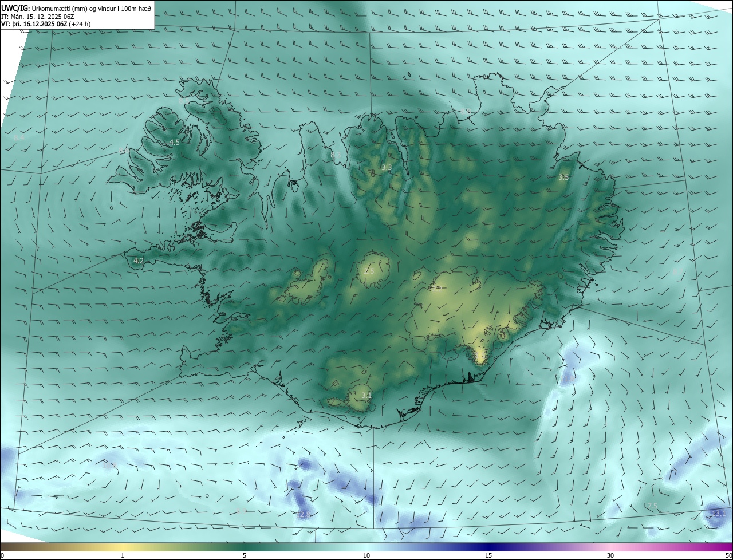The width and height of the screenshot is (733, 560).
Task: Click the 3.3 value in north Iceland
Action: point(387,168)
